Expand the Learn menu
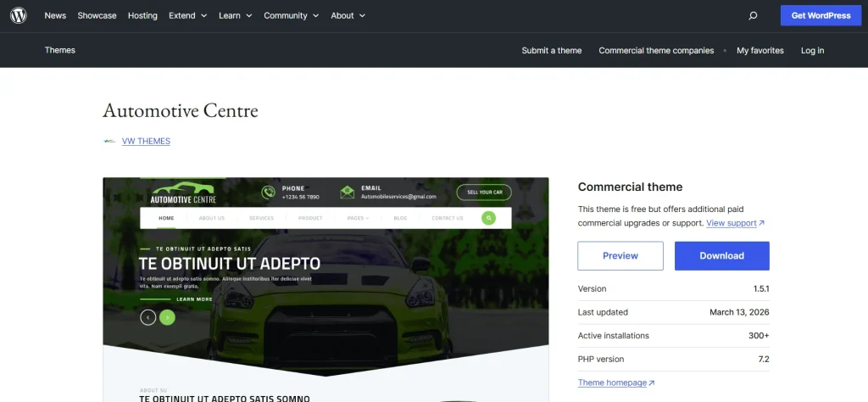Image resolution: width=868 pixels, height=402 pixels. (236, 15)
